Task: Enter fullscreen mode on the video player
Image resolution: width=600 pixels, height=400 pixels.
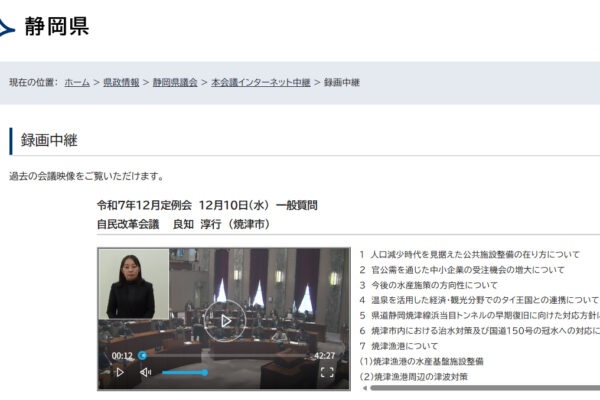Action: 326,372
